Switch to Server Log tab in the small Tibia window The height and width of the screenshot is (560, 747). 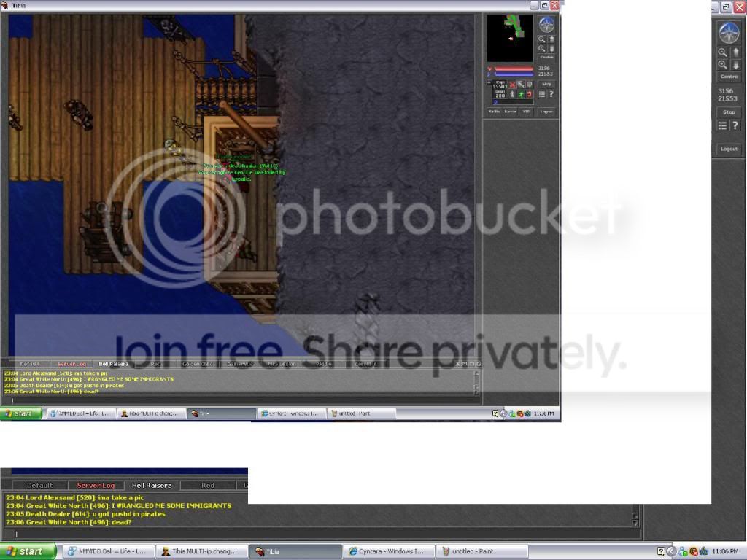tap(71, 364)
